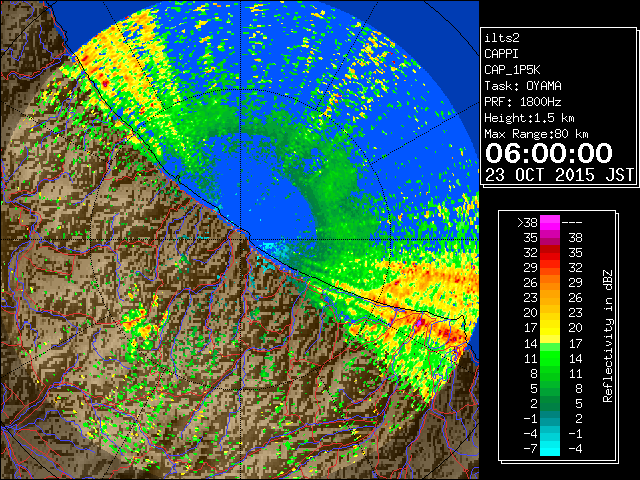
Task: Click the 'ilts2' label in info box
Action: coord(502,38)
